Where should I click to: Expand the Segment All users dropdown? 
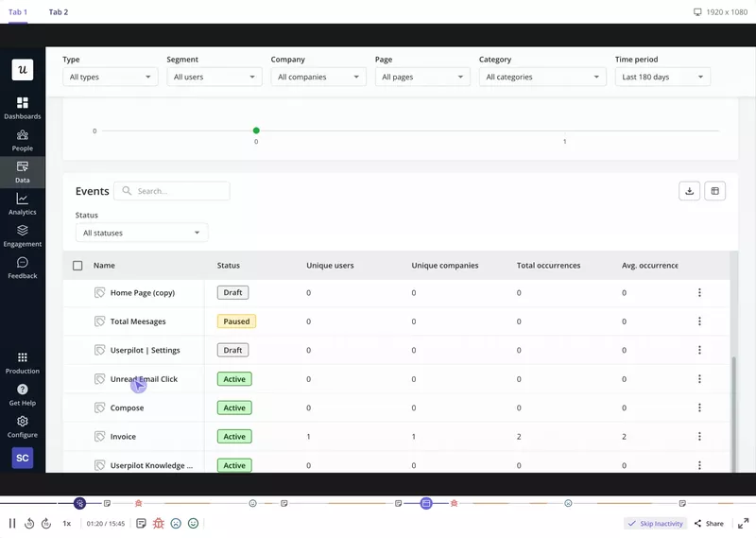coord(213,78)
